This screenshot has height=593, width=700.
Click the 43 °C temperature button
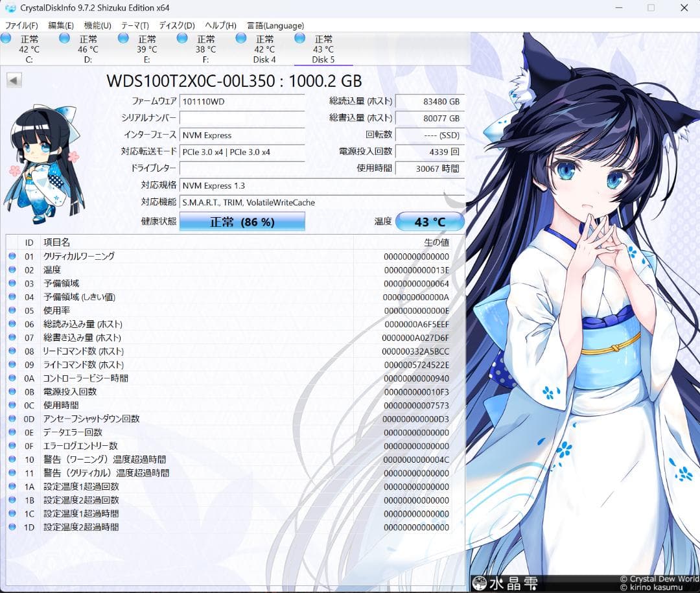[x=430, y=222]
